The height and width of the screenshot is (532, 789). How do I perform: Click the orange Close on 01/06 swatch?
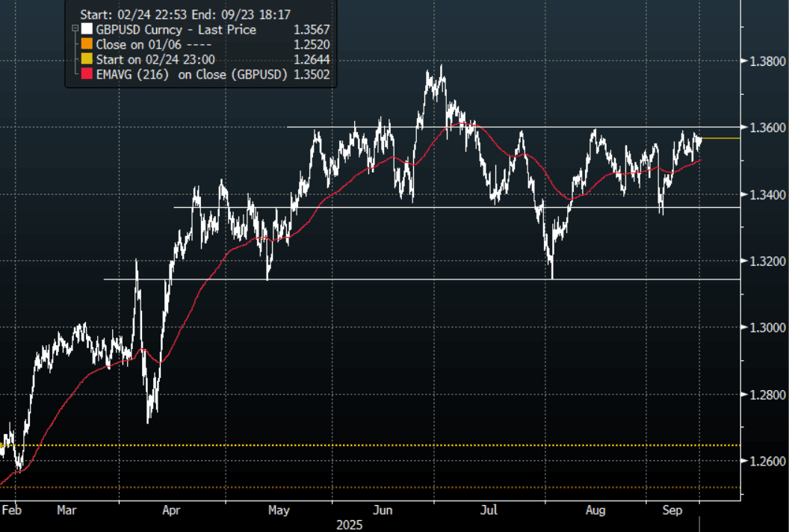(87, 45)
